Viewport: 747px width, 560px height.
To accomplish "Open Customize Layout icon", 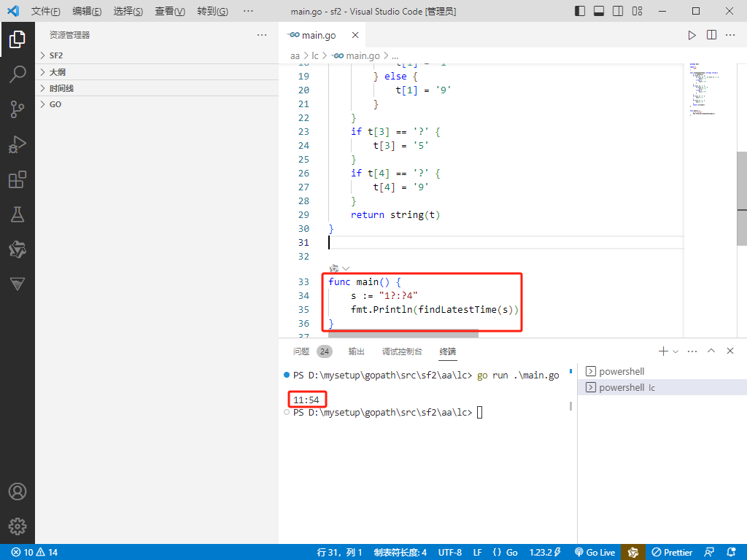I will (x=637, y=11).
